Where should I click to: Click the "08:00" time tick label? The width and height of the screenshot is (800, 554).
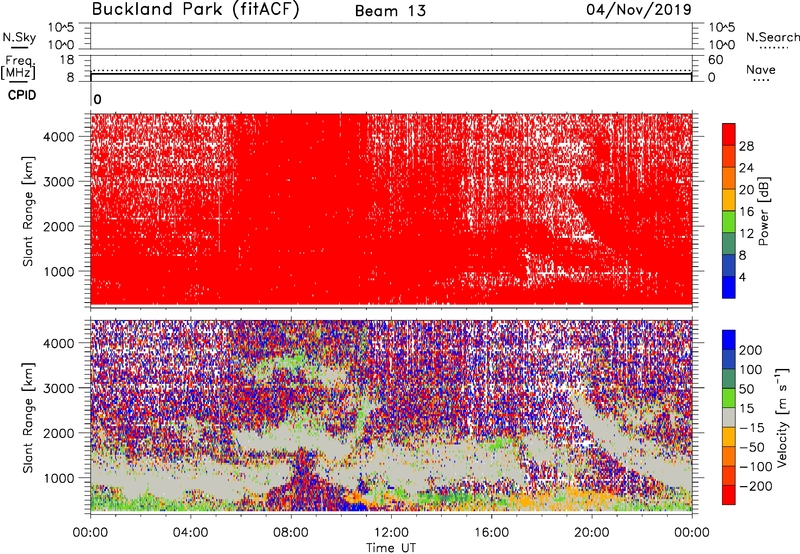coord(291,533)
